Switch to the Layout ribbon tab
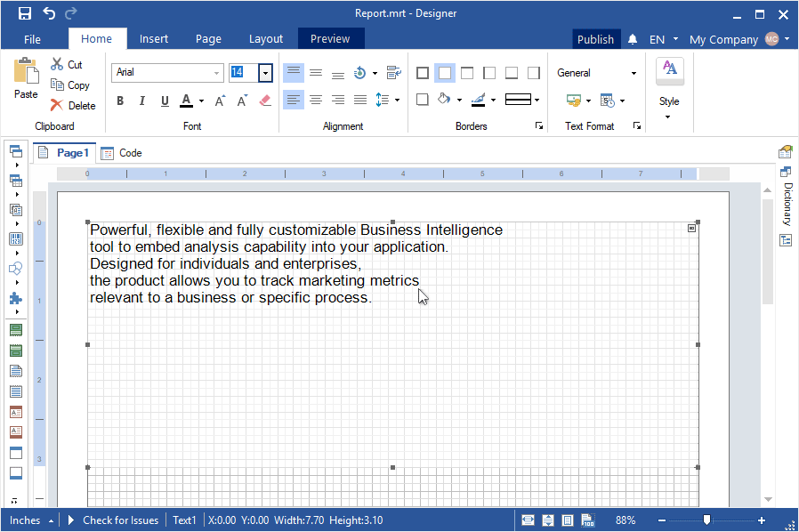This screenshot has height=532, width=799. click(x=265, y=39)
